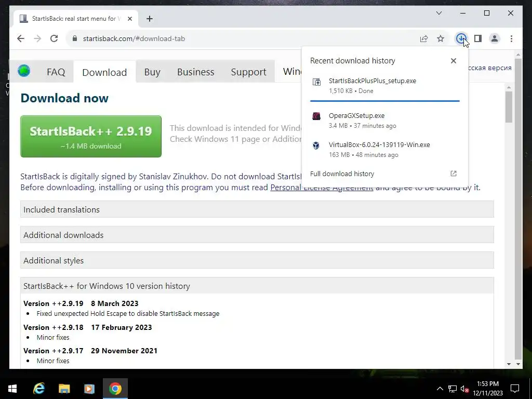Switch to the FAQ tab
Image resolution: width=532 pixels, height=399 pixels.
[x=56, y=72]
